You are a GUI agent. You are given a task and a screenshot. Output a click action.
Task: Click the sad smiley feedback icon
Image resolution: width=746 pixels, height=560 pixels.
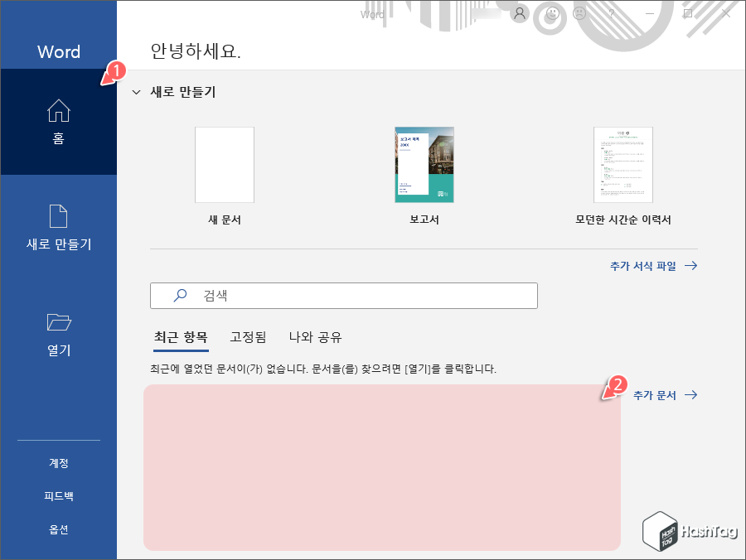[579, 13]
